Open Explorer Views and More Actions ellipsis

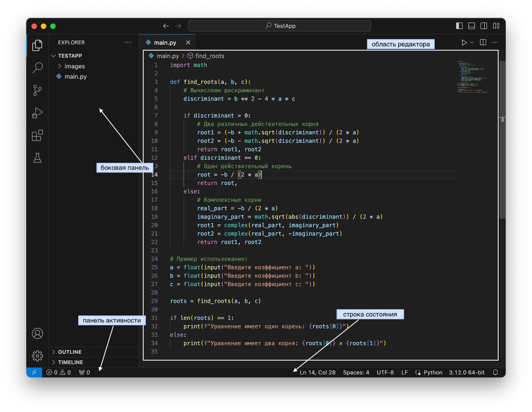128,43
